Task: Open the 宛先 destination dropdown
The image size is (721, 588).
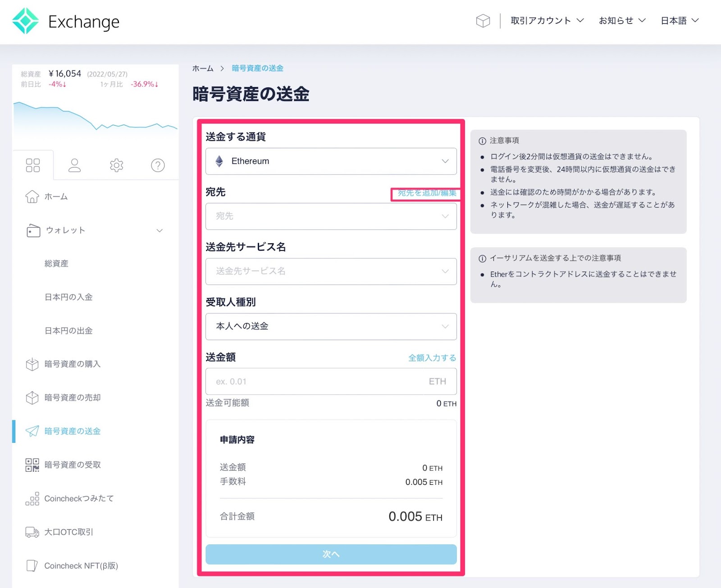Action: 331,216
